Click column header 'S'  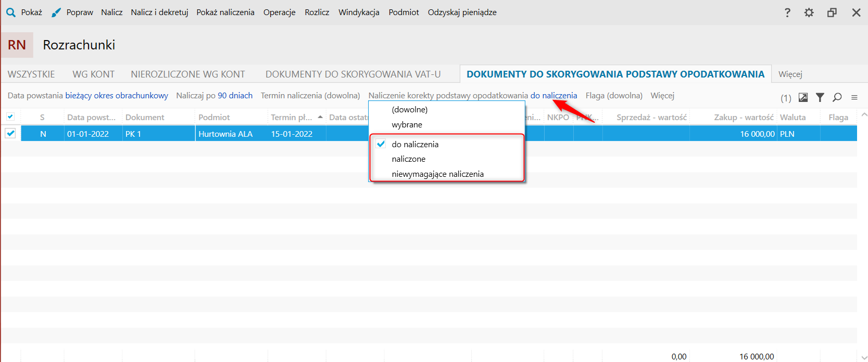click(42, 117)
